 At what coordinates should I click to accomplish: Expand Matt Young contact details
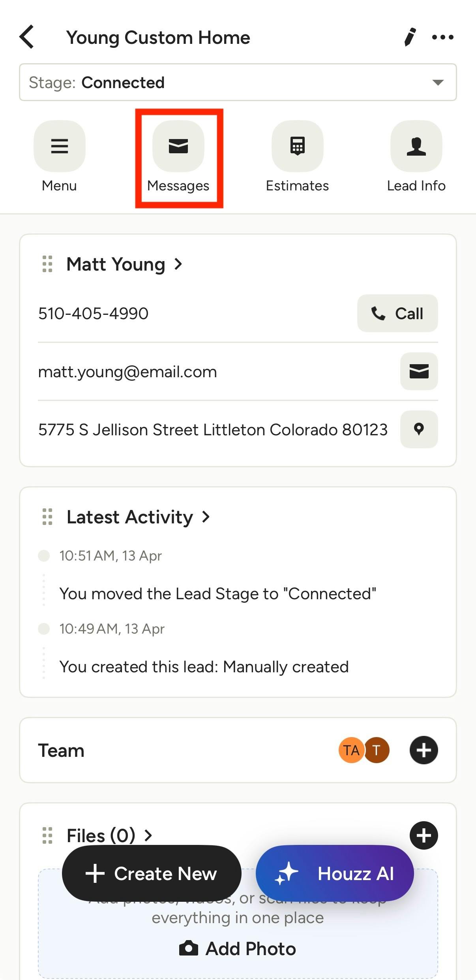[x=124, y=264]
